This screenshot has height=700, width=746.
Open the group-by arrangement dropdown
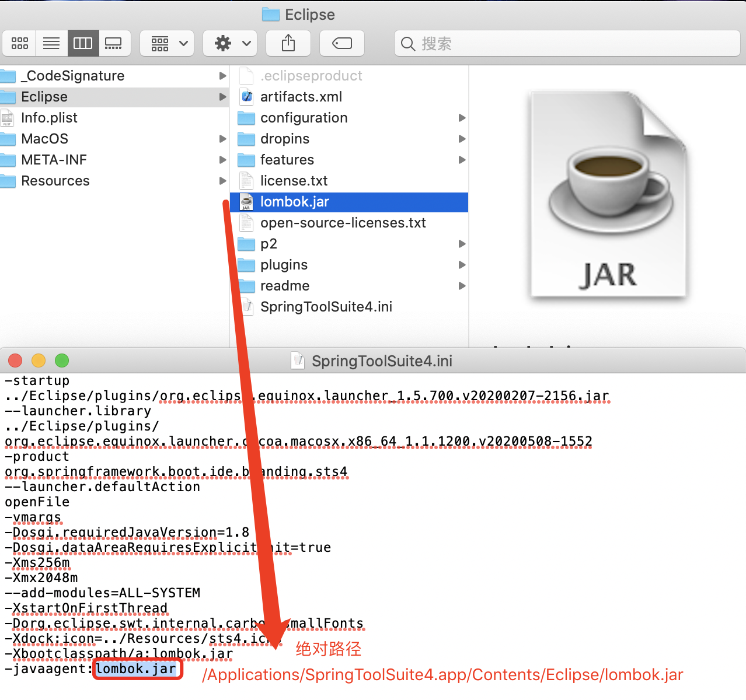point(168,43)
